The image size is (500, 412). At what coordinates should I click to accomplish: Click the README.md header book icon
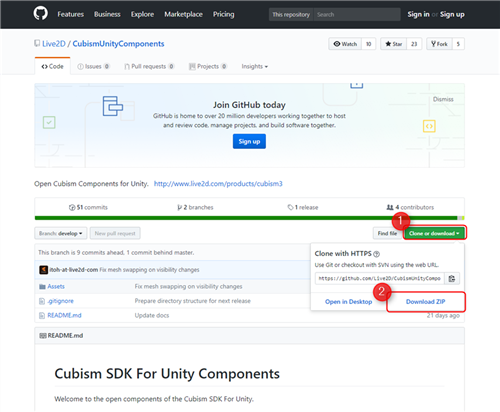click(43, 336)
